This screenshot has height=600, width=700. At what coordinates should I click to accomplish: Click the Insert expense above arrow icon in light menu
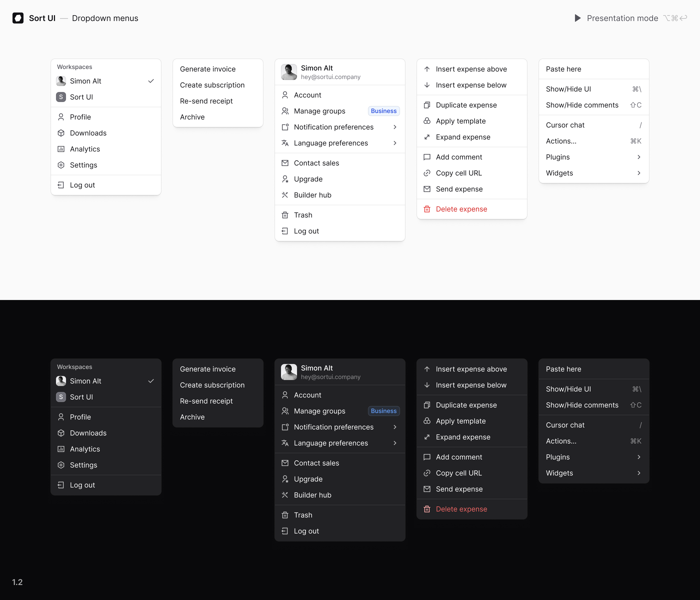pyautogui.click(x=427, y=69)
